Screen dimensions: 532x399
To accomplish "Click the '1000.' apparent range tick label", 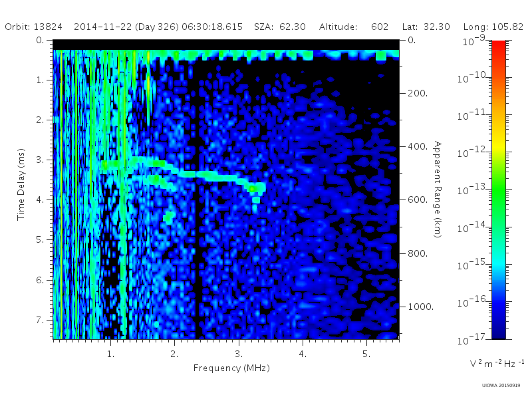I will pos(421,307).
